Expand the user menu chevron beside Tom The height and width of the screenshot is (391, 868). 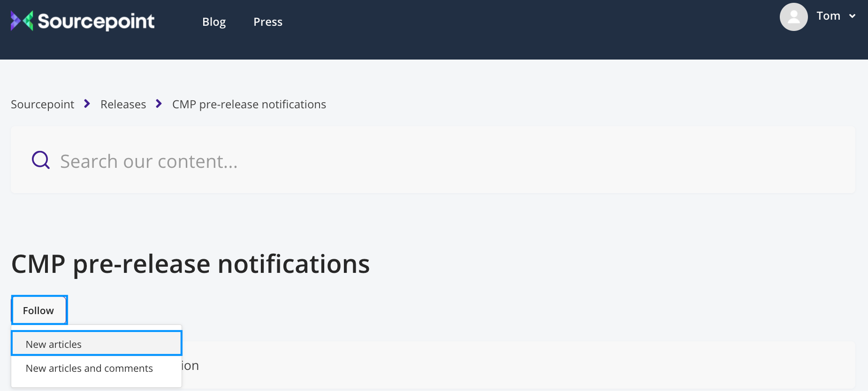tap(853, 16)
